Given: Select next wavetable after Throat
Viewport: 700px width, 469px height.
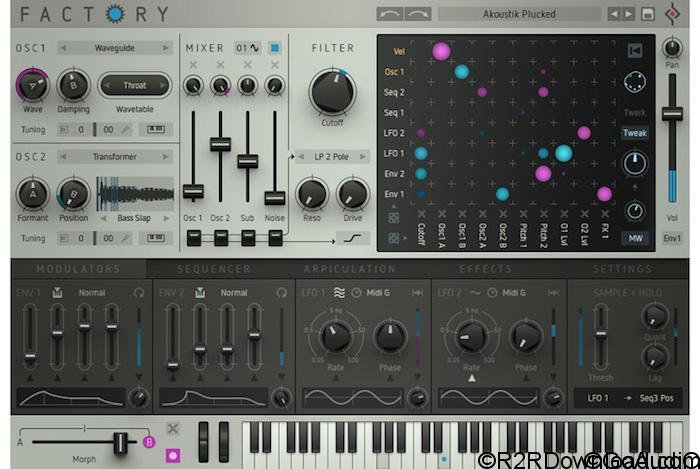Looking at the screenshot, I should (x=162, y=85).
